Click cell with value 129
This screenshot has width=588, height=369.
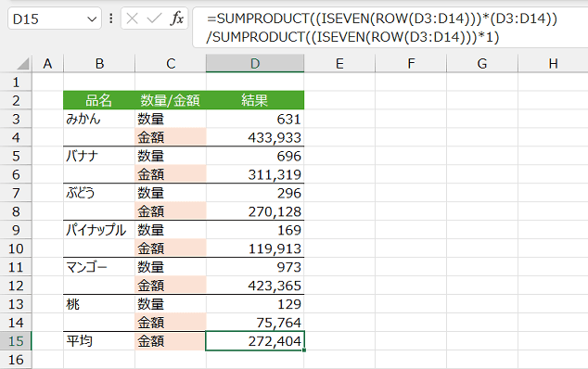coord(255,304)
